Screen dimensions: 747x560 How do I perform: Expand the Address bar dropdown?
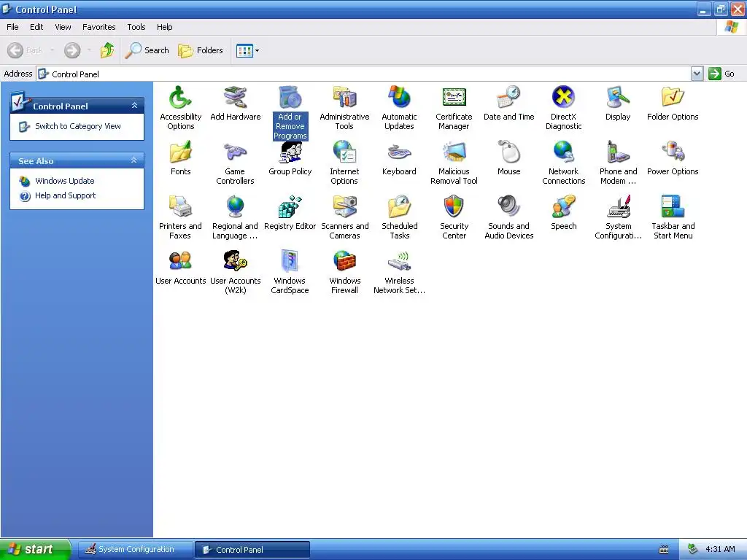pyautogui.click(x=697, y=74)
